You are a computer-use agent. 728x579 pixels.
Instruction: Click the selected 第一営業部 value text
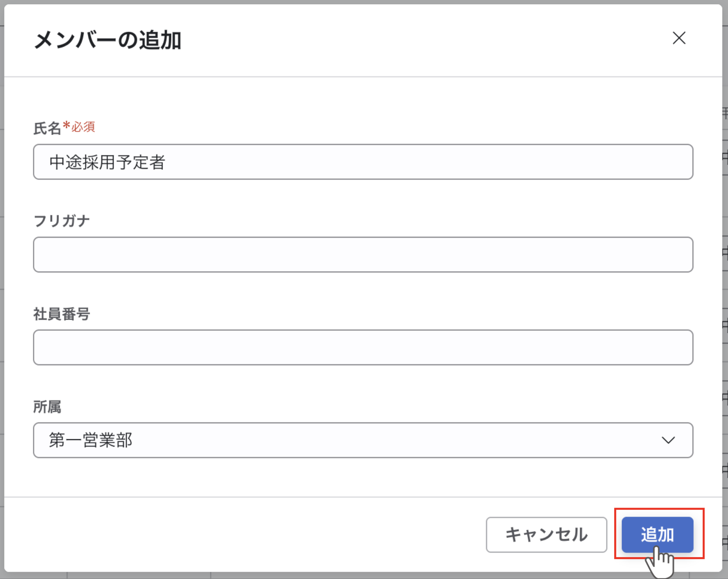pyautogui.click(x=91, y=440)
